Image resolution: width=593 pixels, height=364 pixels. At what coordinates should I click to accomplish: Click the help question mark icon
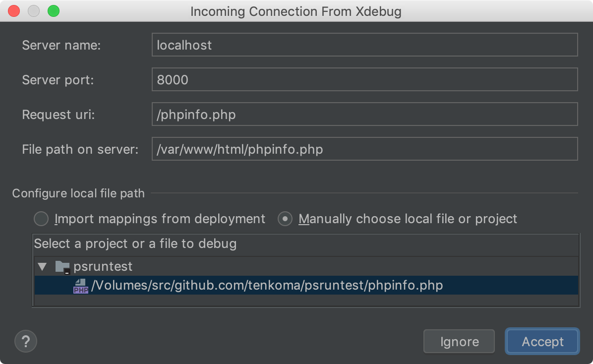point(26,341)
